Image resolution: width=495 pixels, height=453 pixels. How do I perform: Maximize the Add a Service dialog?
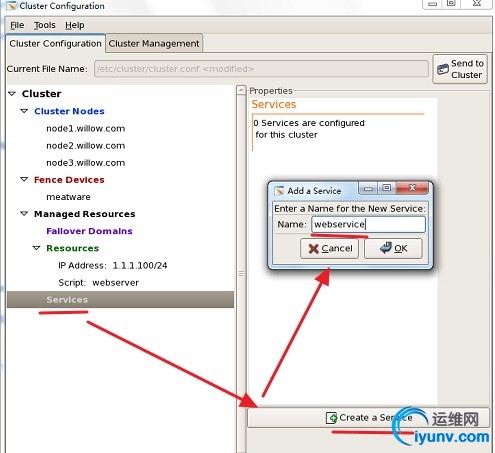tap(386, 188)
